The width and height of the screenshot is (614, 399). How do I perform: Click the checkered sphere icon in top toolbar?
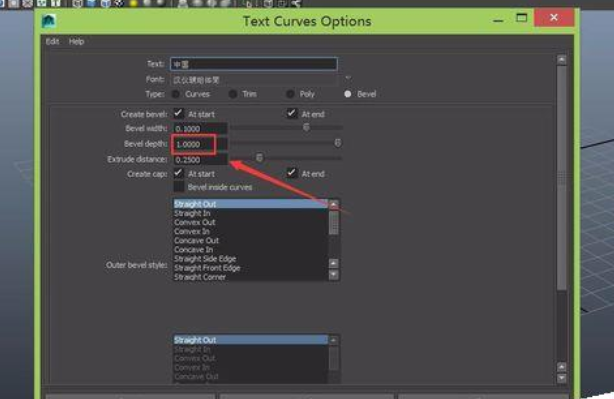[119, 4]
